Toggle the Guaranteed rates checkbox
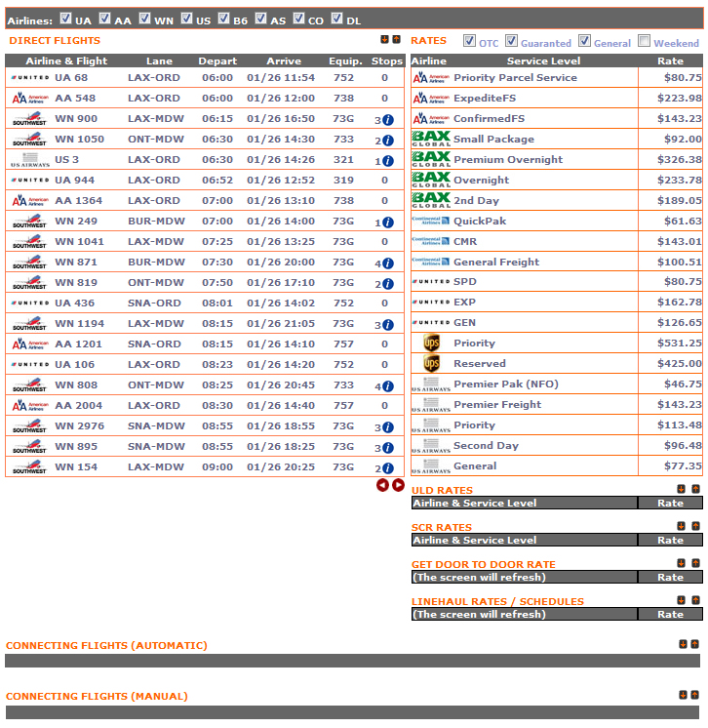This screenshot has height=728, width=708. pyautogui.click(x=512, y=41)
